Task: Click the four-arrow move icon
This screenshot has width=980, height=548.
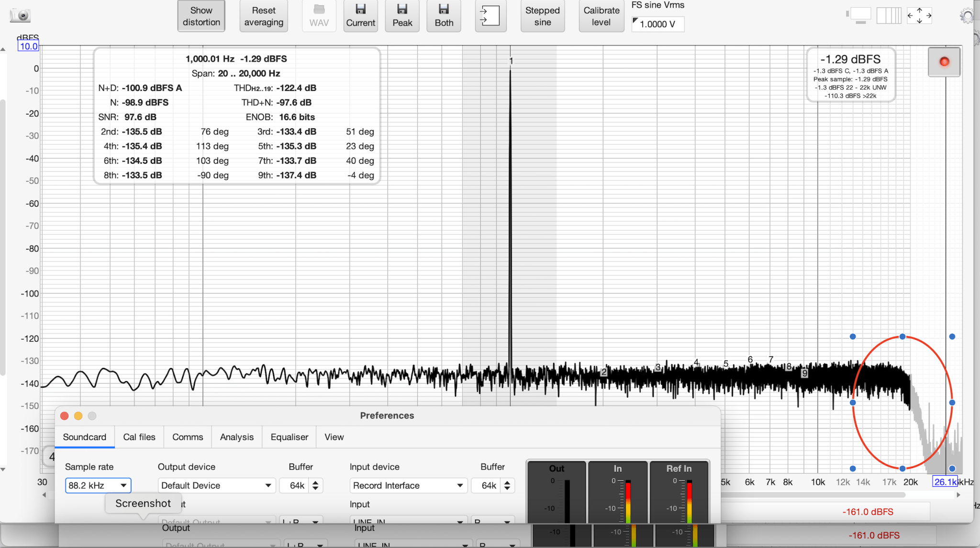Action: point(919,15)
